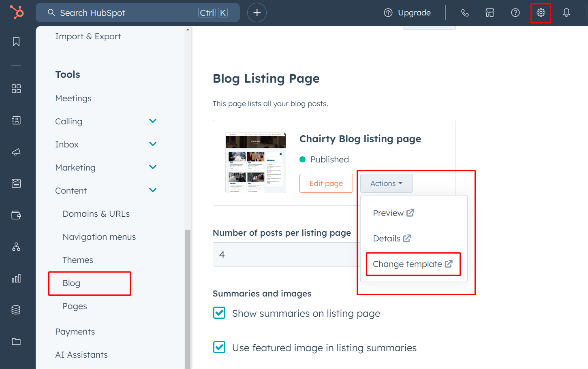Open Blog settings in the sidebar
This screenshot has width=588, height=369.
tap(72, 283)
